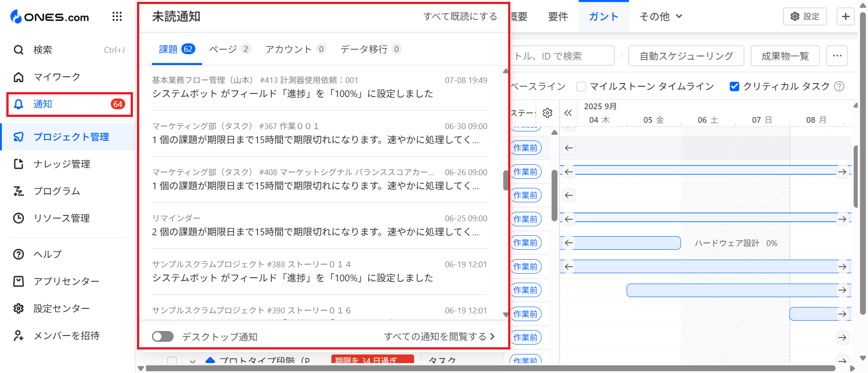Viewport: 868px width, 373px height.
Task: Uncheck the クリティカル タスク checkbox
Action: click(735, 86)
